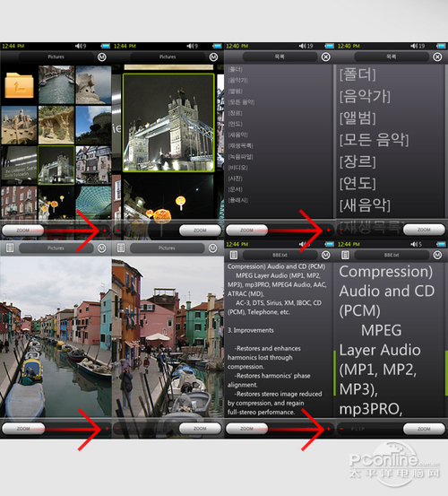Click the M icon above enlarged Tower Bridge photo
Image resolution: width=448 pixels, height=496 pixels.
tap(213, 57)
